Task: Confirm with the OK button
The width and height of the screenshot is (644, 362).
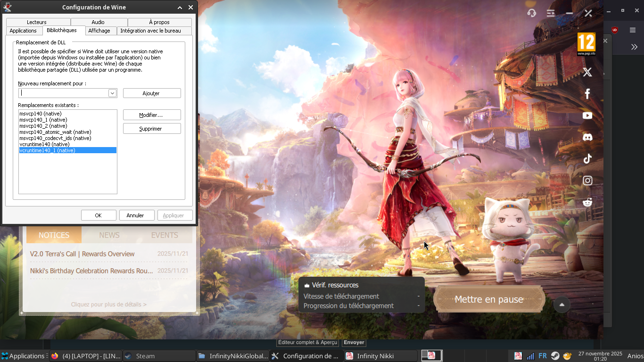Action: point(99,215)
